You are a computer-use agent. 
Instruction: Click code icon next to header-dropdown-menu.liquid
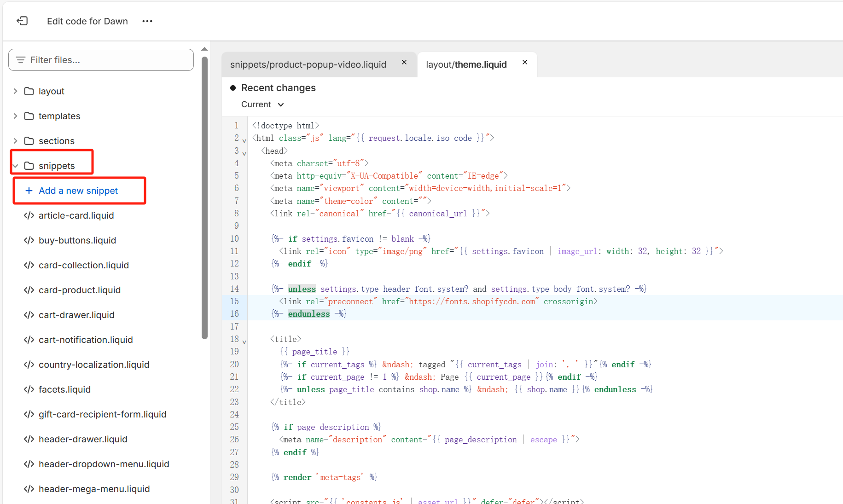pos(29,464)
